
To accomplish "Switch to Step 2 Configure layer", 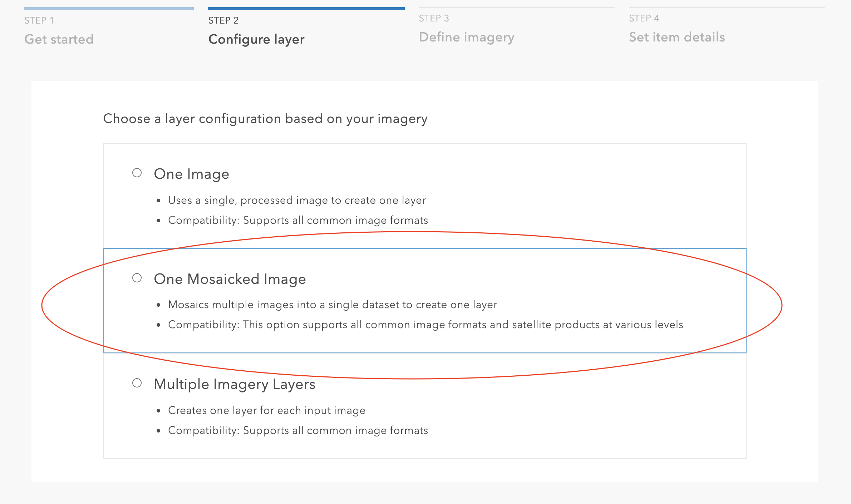I will [256, 39].
